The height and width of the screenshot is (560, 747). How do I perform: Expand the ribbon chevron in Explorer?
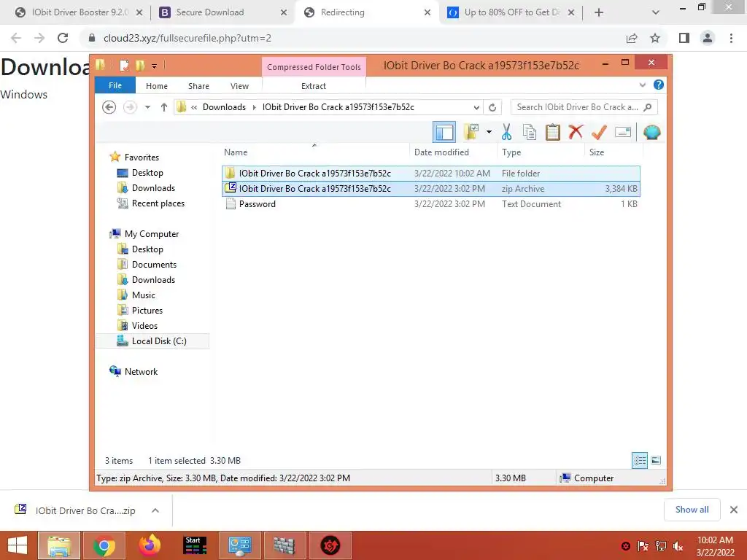pyautogui.click(x=642, y=85)
